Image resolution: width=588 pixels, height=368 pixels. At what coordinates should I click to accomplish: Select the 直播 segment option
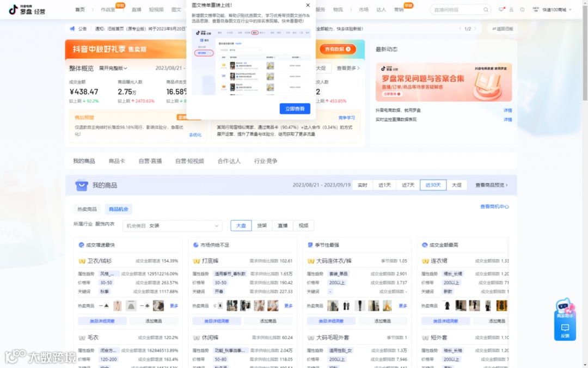pyautogui.click(x=283, y=225)
